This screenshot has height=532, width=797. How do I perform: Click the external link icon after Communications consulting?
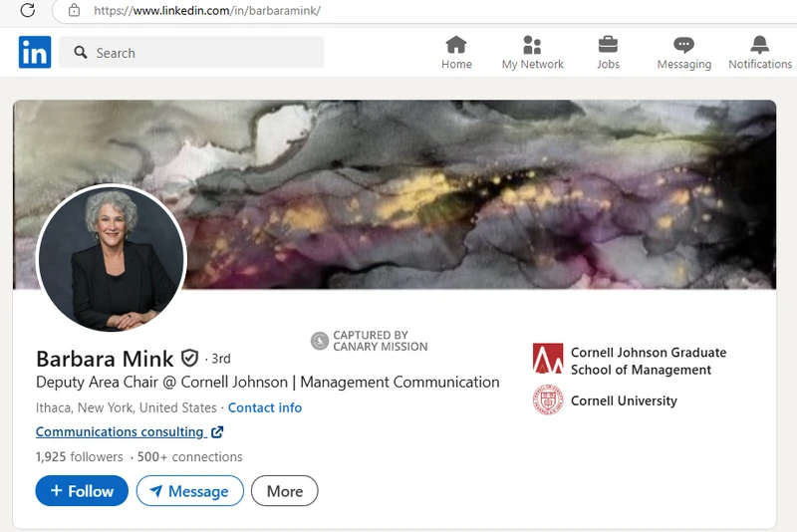(217, 432)
